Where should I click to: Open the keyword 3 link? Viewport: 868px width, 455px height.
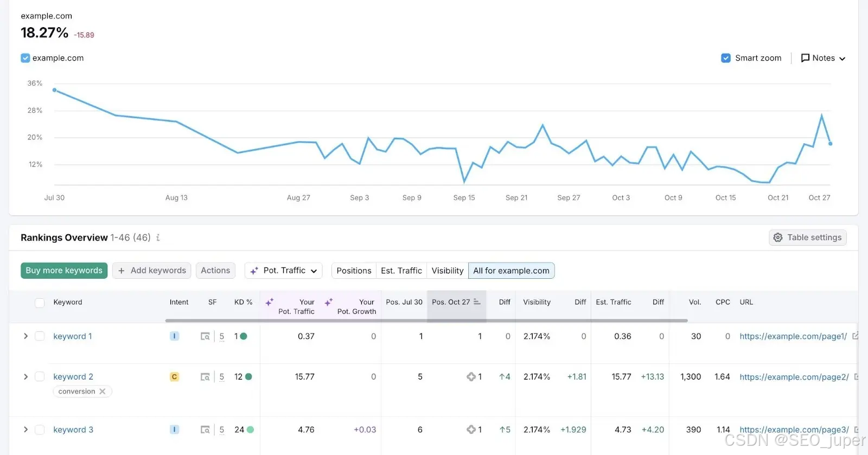click(x=73, y=430)
